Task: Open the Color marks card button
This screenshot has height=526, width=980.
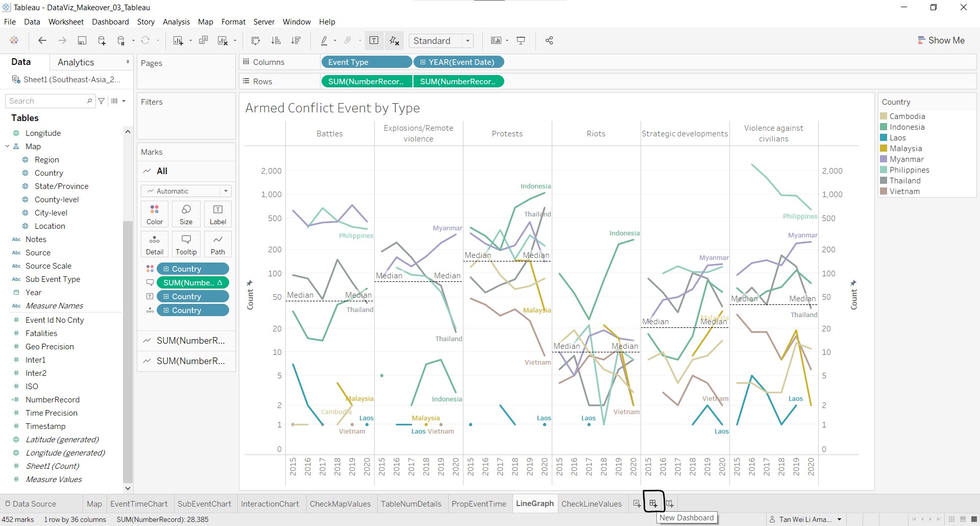Action: [155, 214]
